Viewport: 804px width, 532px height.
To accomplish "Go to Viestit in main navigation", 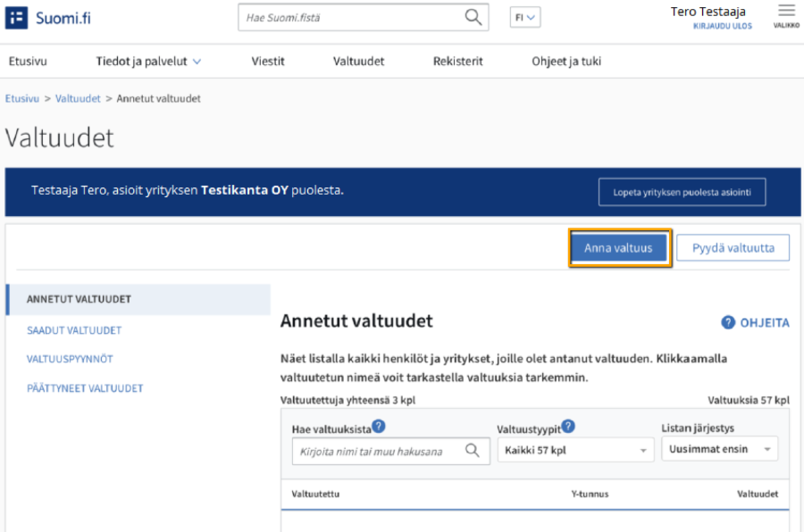I will [268, 62].
